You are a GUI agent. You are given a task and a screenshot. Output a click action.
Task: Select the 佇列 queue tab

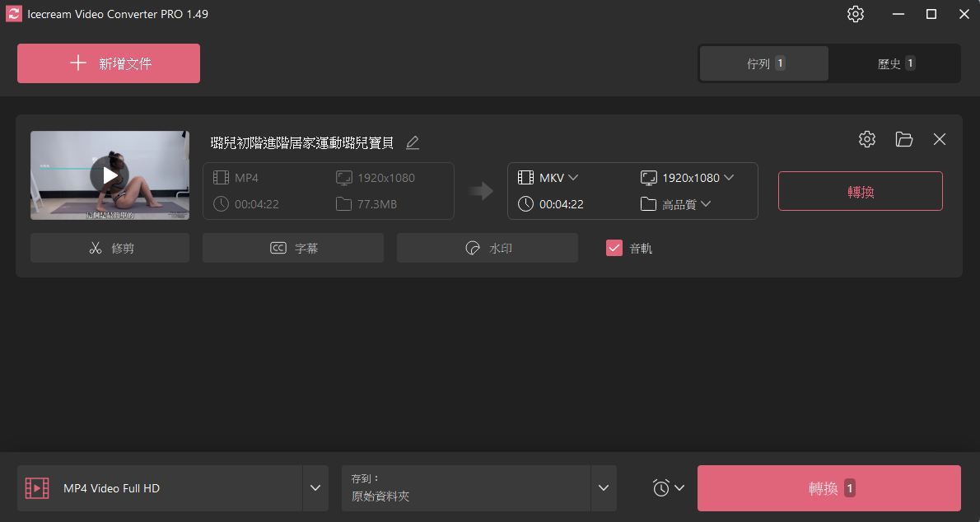coord(763,63)
